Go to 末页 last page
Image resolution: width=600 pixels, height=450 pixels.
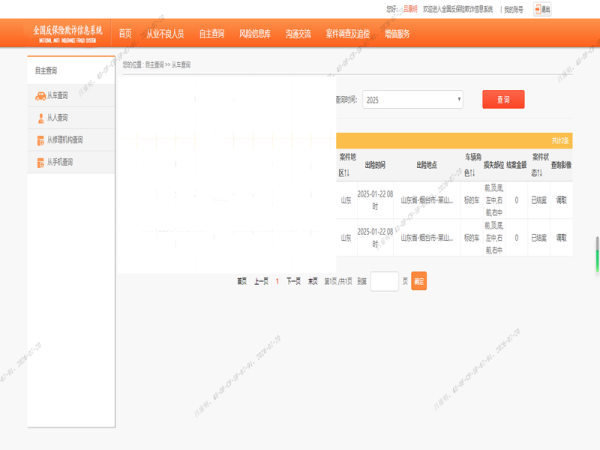(313, 281)
